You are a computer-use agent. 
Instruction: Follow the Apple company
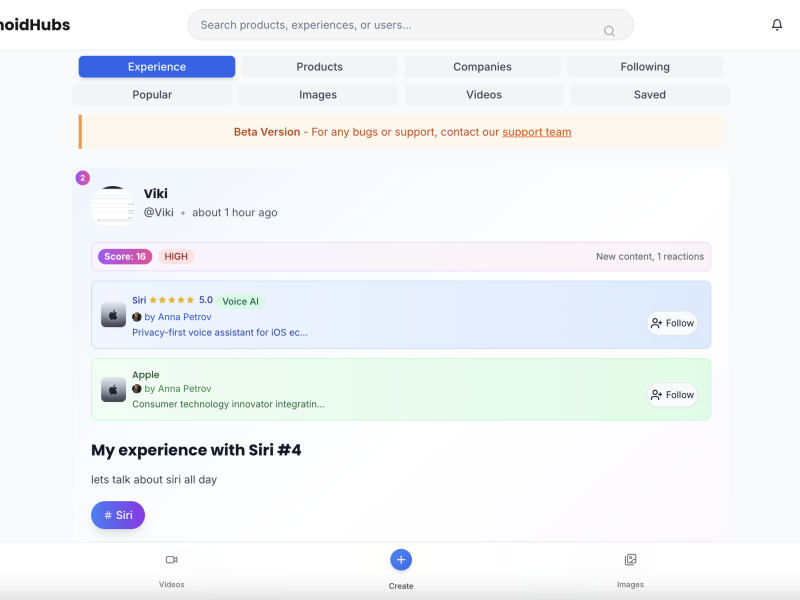672,395
